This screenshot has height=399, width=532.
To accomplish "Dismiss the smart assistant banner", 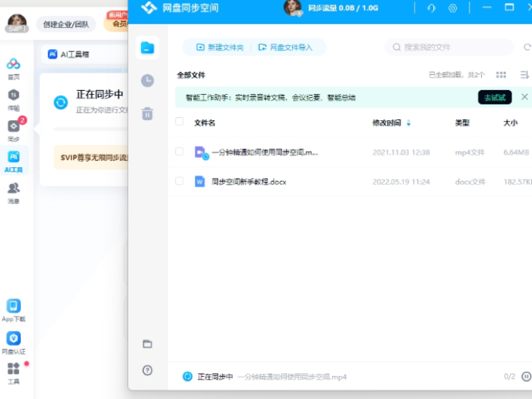I will pyautogui.click(x=524, y=97).
